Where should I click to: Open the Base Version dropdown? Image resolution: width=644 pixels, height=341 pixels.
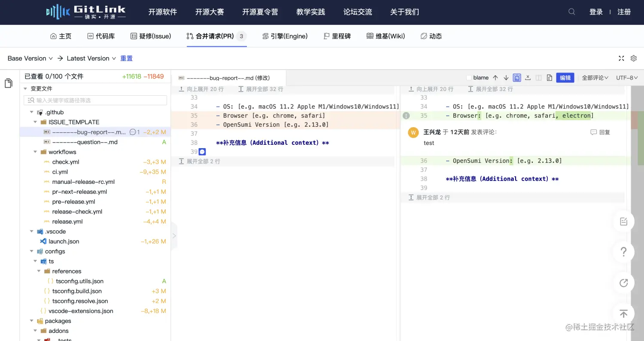coord(30,58)
